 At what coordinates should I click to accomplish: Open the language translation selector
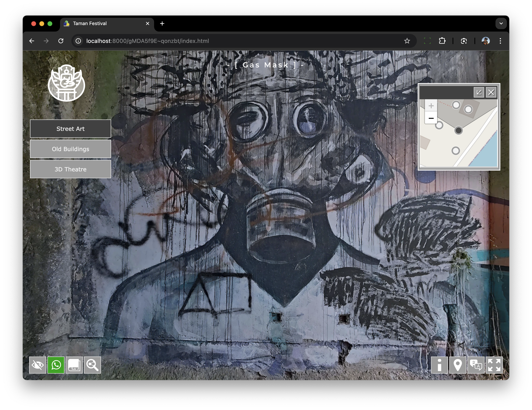(476, 365)
